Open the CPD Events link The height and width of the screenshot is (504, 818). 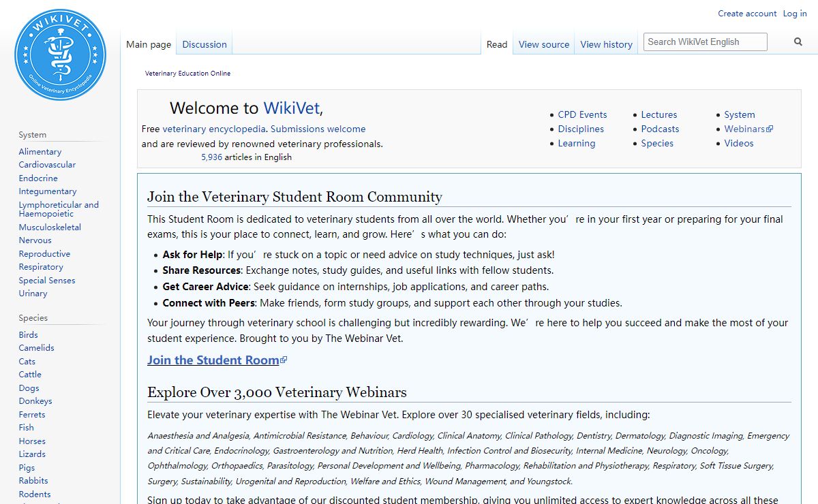click(x=582, y=114)
